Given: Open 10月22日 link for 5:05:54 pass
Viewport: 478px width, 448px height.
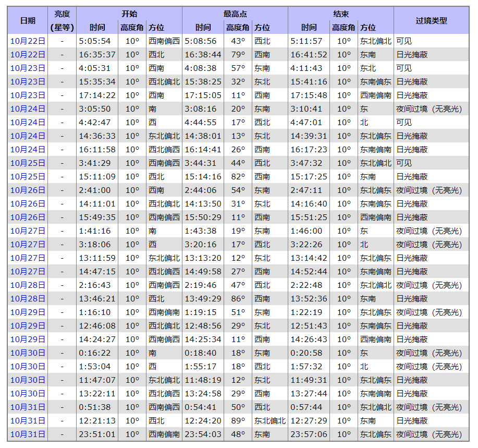Looking at the screenshot, I should point(28,41).
